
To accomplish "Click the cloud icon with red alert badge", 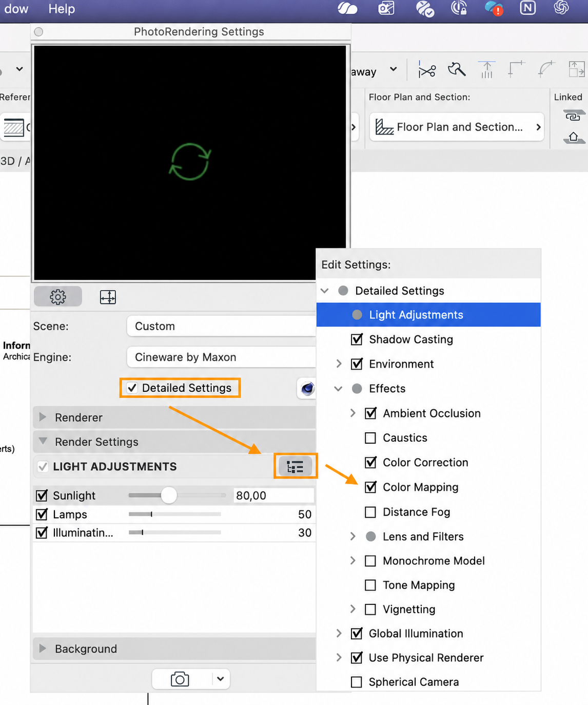I will pyautogui.click(x=494, y=8).
